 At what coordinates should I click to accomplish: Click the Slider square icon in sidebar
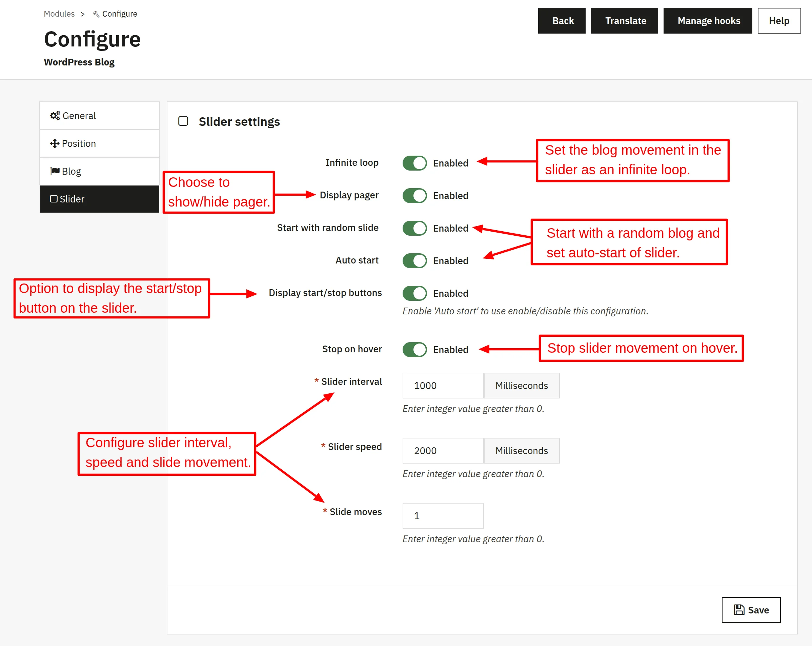[54, 199]
